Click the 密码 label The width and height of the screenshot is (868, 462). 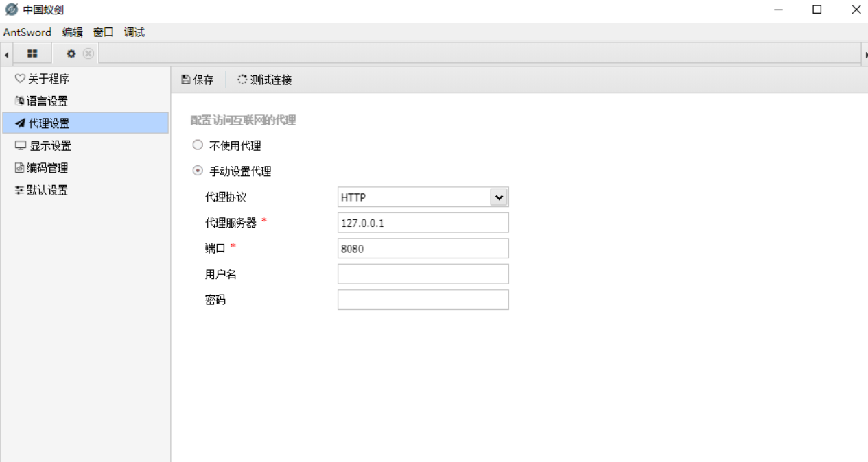tap(215, 300)
